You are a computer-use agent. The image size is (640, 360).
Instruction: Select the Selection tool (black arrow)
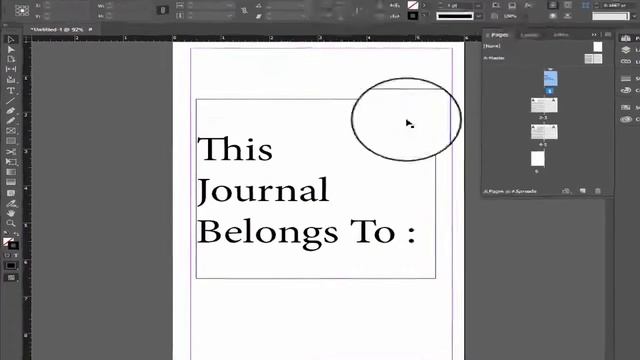(x=11, y=40)
